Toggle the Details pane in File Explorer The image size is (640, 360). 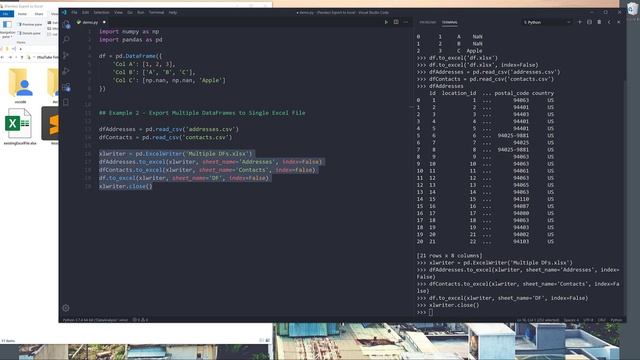30,33
